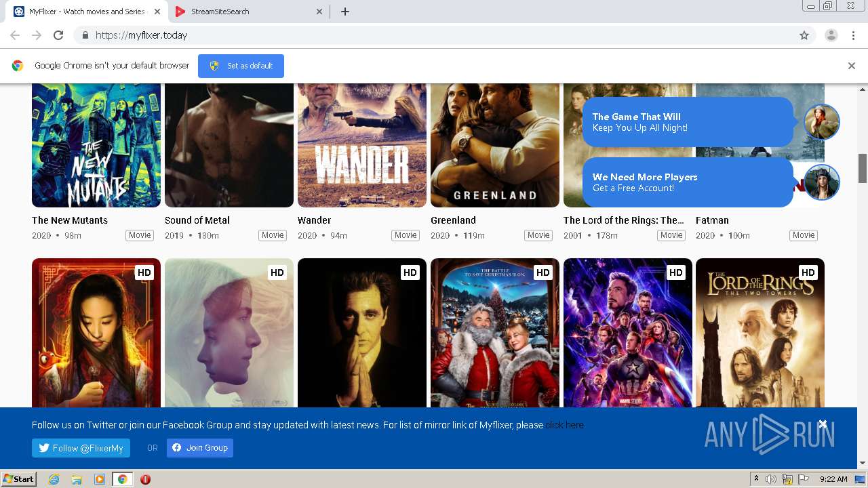Open The Lord of the Rings title link
868x488 pixels.
pyautogui.click(x=624, y=220)
